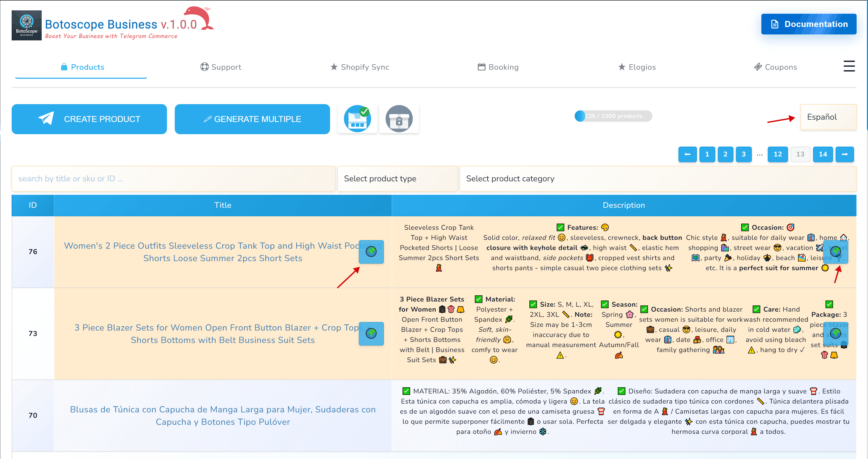Click globe icon in description of product 76
Image resolution: width=868 pixels, height=459 pixels.
coord(835,252)
